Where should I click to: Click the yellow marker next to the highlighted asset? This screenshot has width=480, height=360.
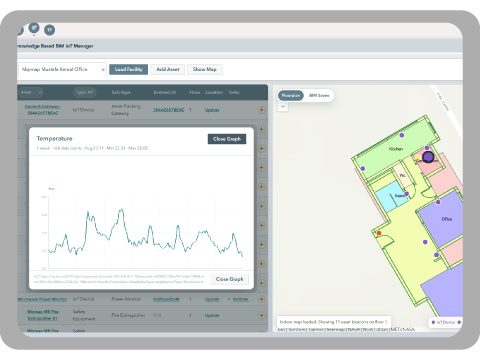tap(418, 157)
